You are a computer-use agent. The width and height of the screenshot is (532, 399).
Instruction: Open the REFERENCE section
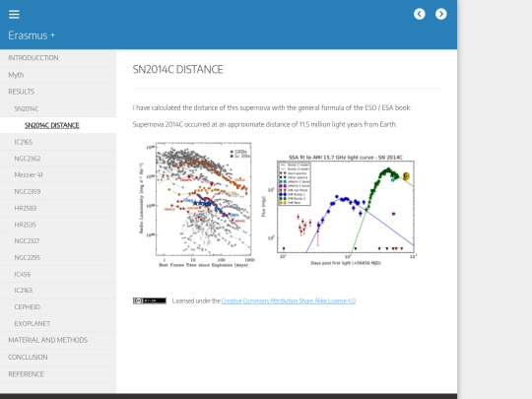(58, 374)
